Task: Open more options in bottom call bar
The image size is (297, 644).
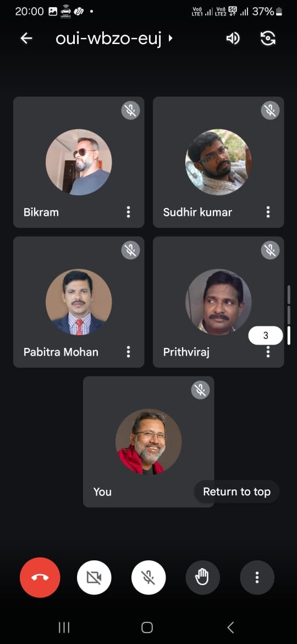Action: (257, 577)
